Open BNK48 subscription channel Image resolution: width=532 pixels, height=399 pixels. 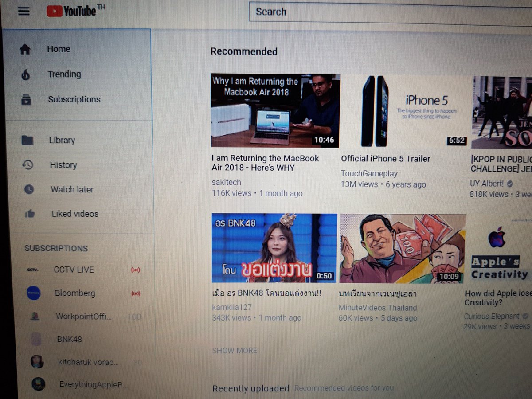click(69, 340)
